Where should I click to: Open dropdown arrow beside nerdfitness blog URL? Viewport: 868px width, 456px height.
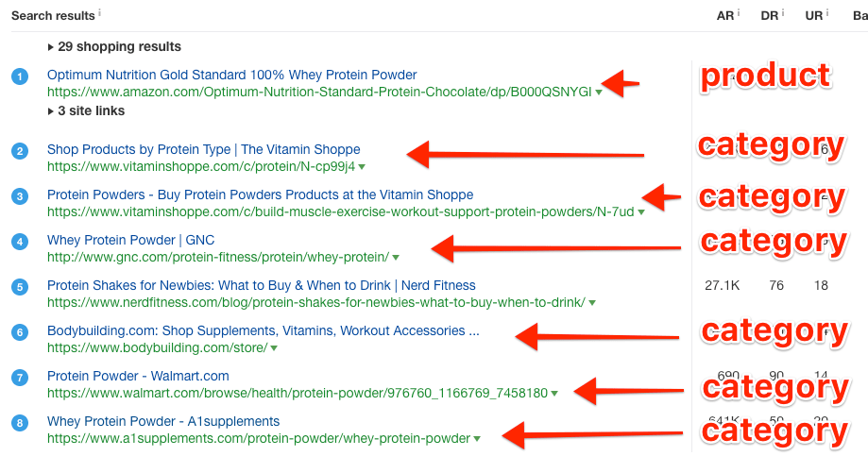point(592,303)
